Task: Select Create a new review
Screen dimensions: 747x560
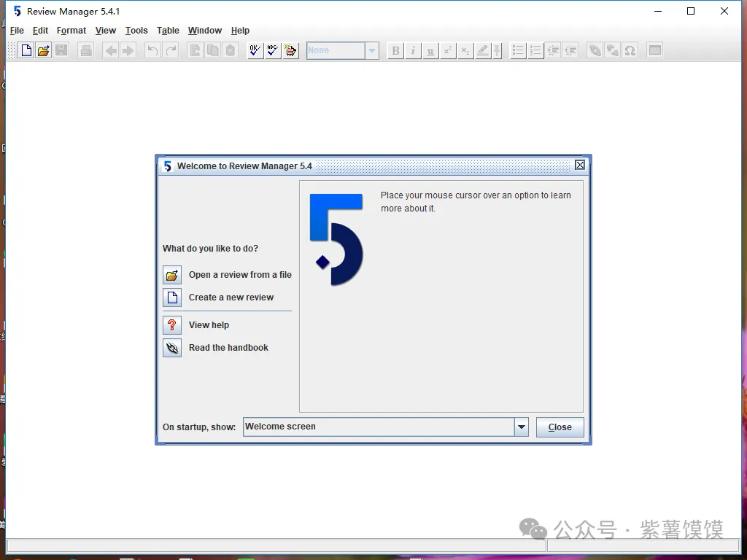Action: [x=231, y=297]
